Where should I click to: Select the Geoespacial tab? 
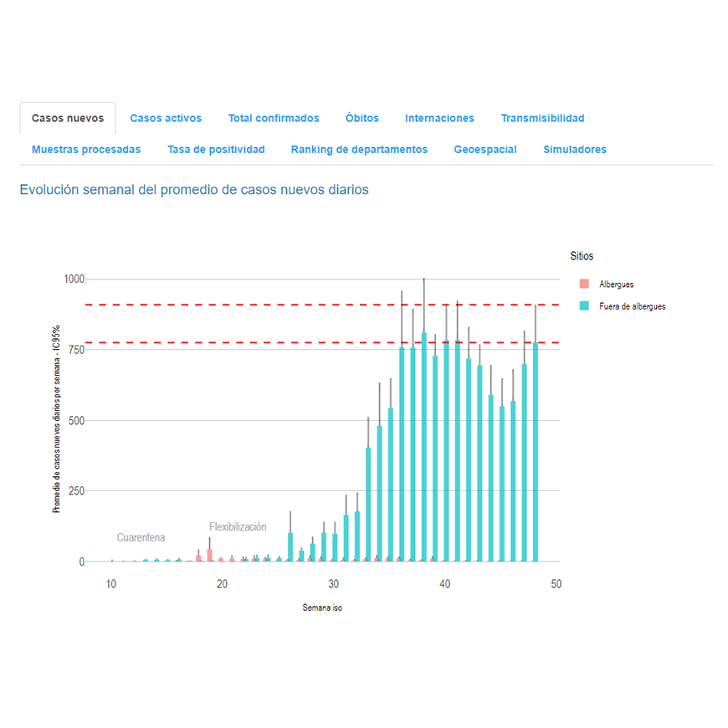[x=485, y=150]
